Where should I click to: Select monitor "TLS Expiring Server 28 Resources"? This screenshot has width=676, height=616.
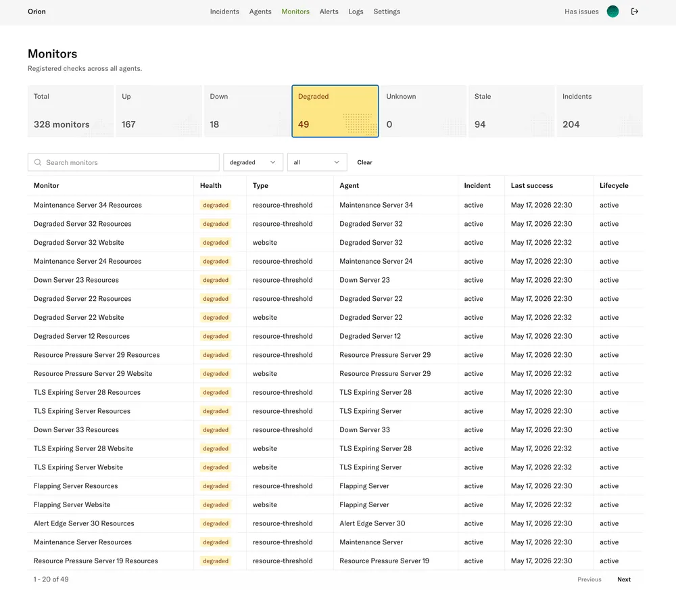87,392
